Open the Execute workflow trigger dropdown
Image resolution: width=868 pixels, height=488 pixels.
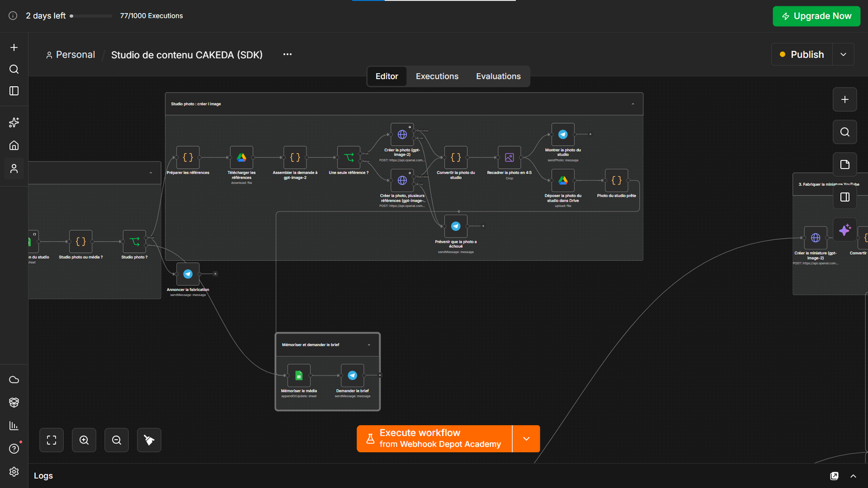[526, 439]
